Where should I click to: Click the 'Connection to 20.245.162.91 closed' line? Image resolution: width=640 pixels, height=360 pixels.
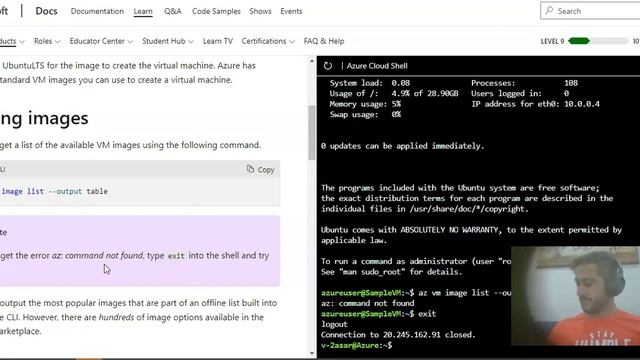[398, 335]
